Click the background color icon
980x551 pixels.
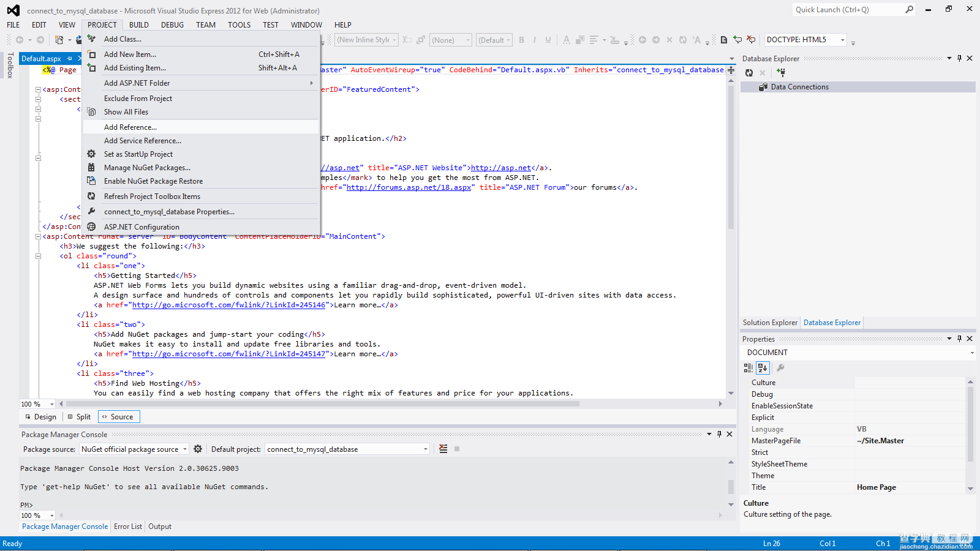pos(580,40)
